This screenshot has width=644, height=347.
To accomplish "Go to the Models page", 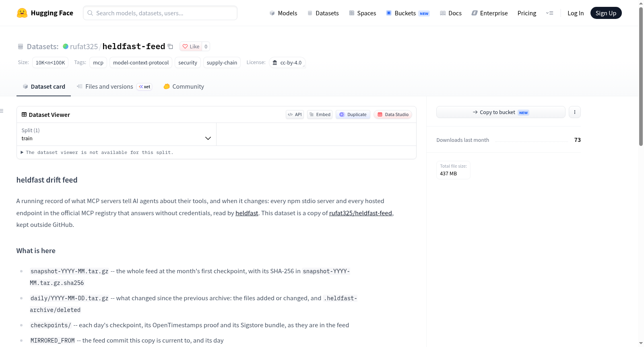I will click(x=283, y=13).
